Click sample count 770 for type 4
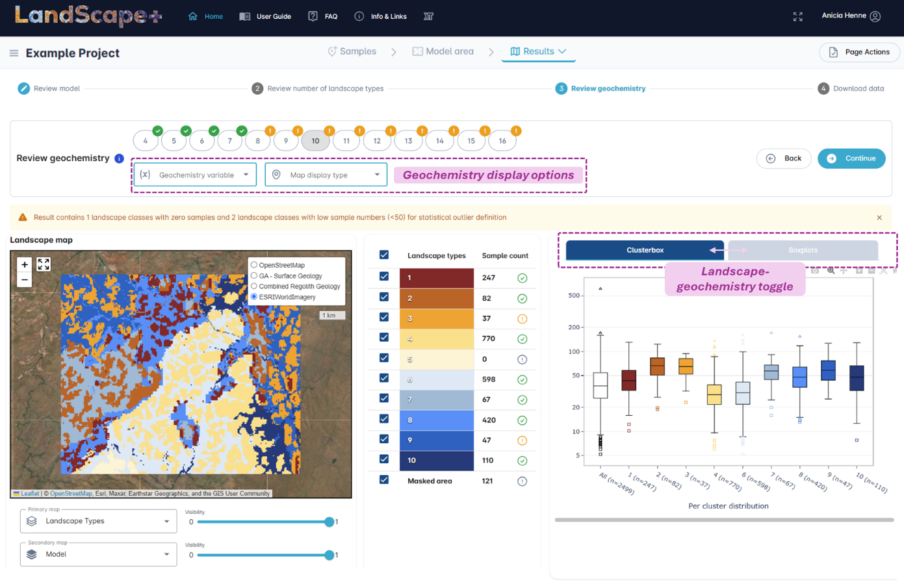 pos(489,339)
